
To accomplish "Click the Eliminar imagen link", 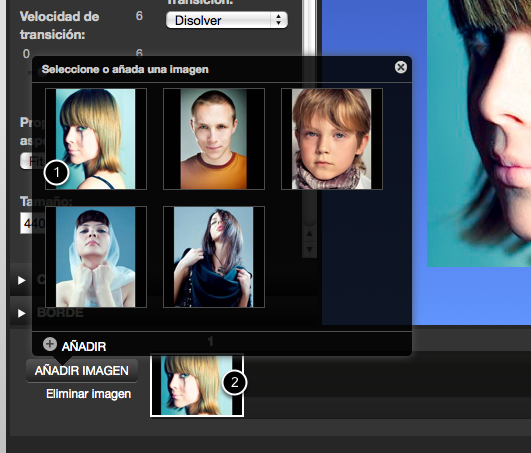I will [x=88, y=394].
